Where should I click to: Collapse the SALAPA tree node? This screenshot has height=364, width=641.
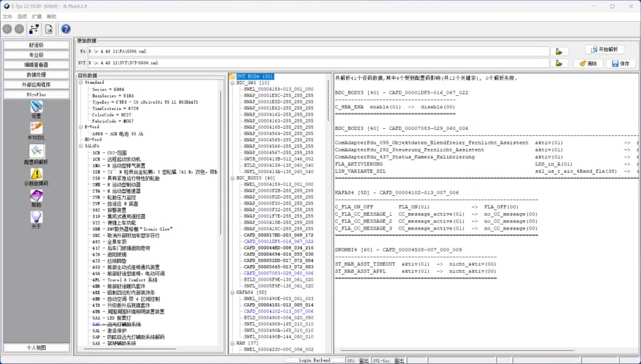coord(81,146)
